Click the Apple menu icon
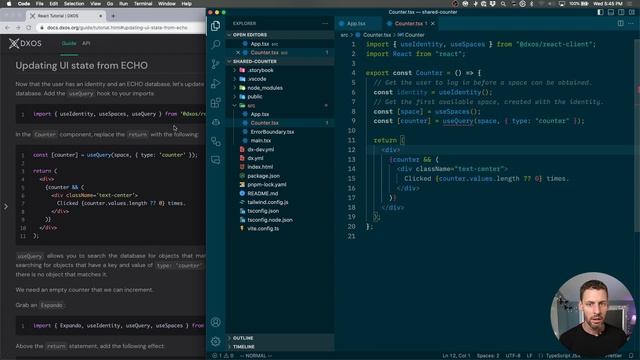 (x=9, y=4)
